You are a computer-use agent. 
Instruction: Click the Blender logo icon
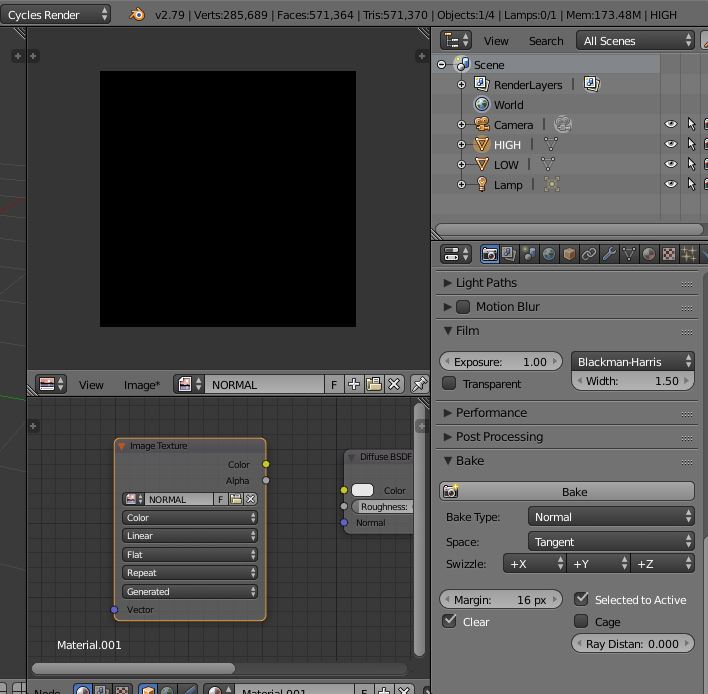tap(137, 15)
